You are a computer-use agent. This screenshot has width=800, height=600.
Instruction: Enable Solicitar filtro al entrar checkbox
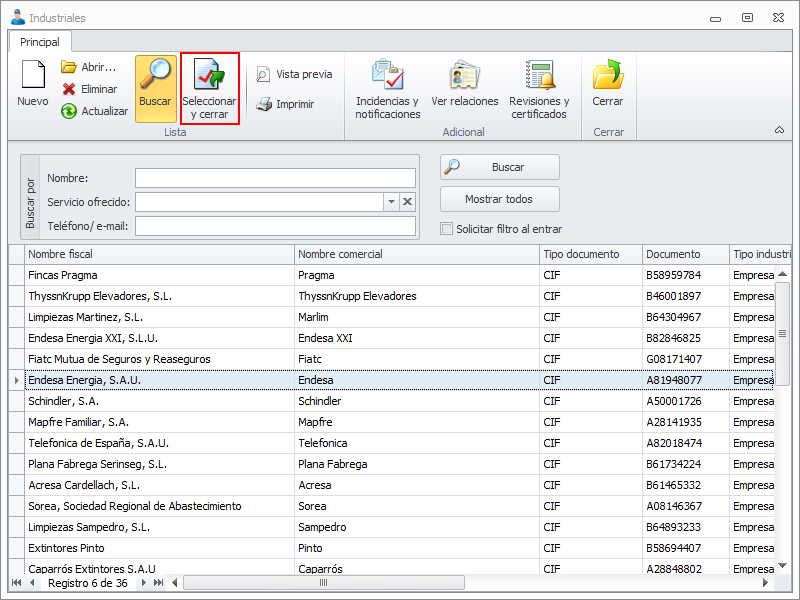click(447, 229)
